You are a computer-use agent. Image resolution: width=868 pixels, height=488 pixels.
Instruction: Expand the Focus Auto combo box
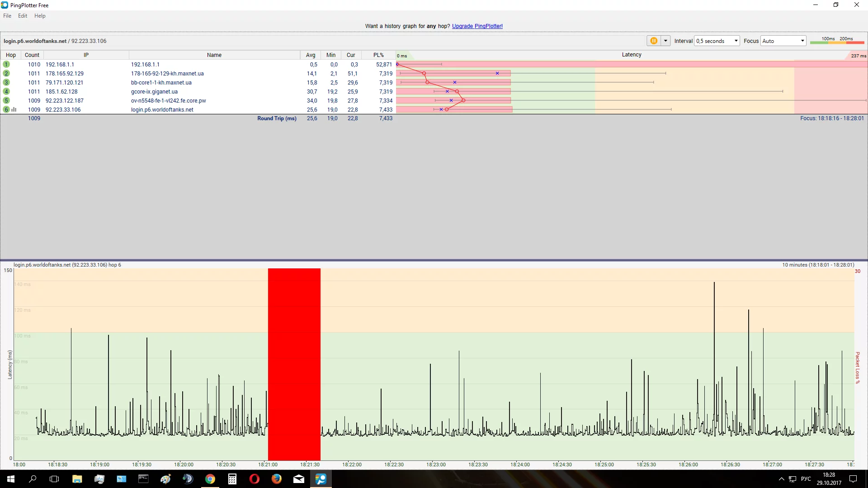802,41
